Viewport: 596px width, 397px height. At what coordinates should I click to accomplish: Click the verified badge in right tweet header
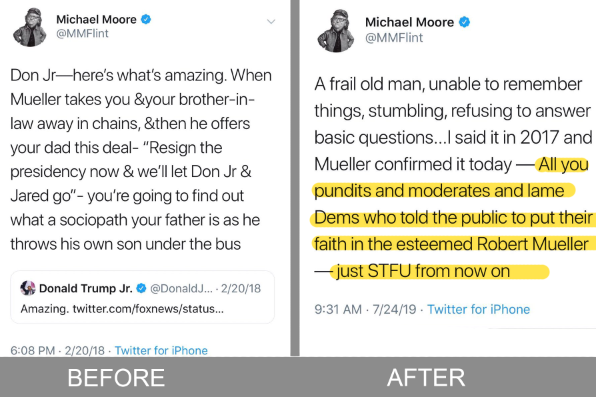(x=464, y=22)
